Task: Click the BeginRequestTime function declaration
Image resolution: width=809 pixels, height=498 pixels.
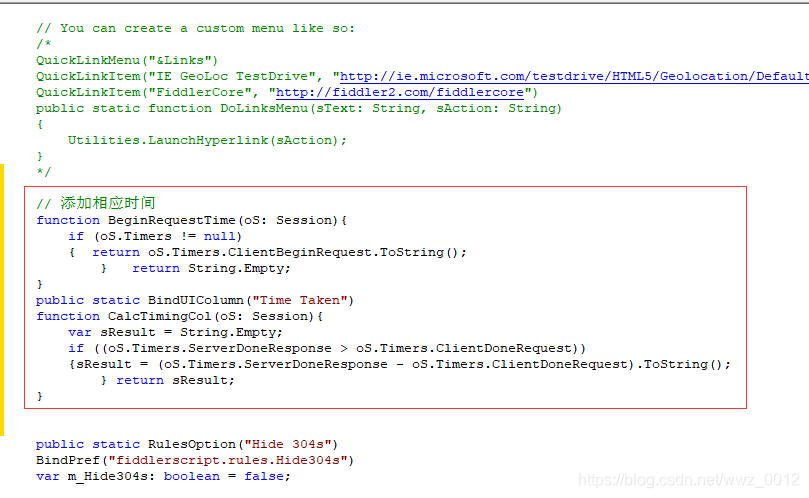Action: click(191, 220)
